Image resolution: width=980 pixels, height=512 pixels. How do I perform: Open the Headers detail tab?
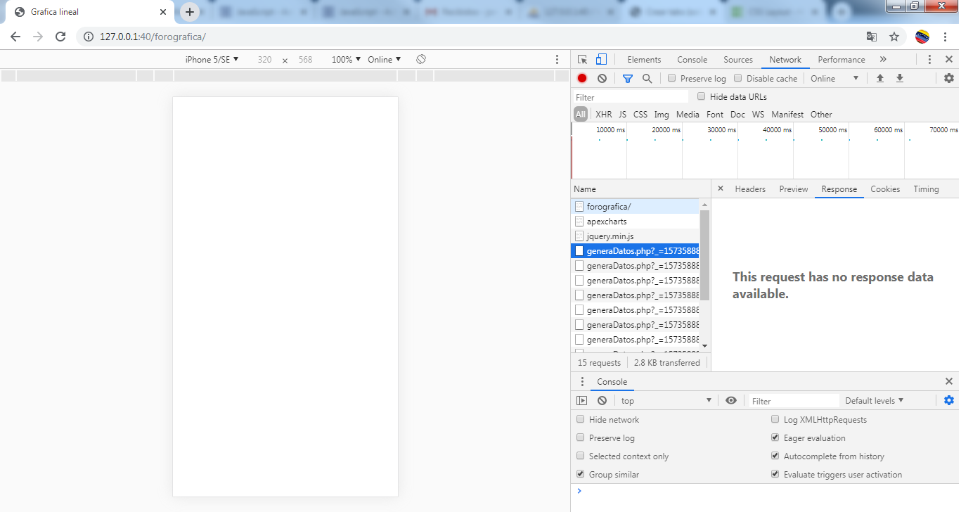(x=750, y=188)
